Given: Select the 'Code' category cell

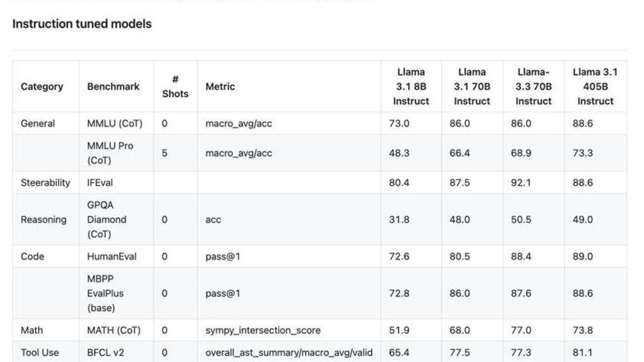Looking at the screenshot, I should pyautogui.click(x=32, y=257).
